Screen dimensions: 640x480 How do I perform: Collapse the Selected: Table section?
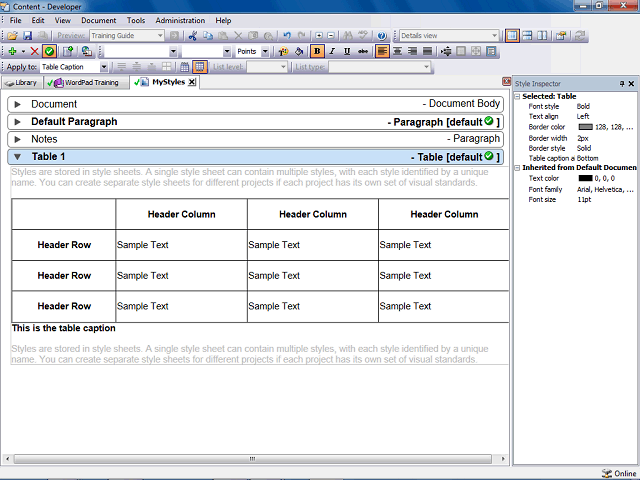[517, 97]
